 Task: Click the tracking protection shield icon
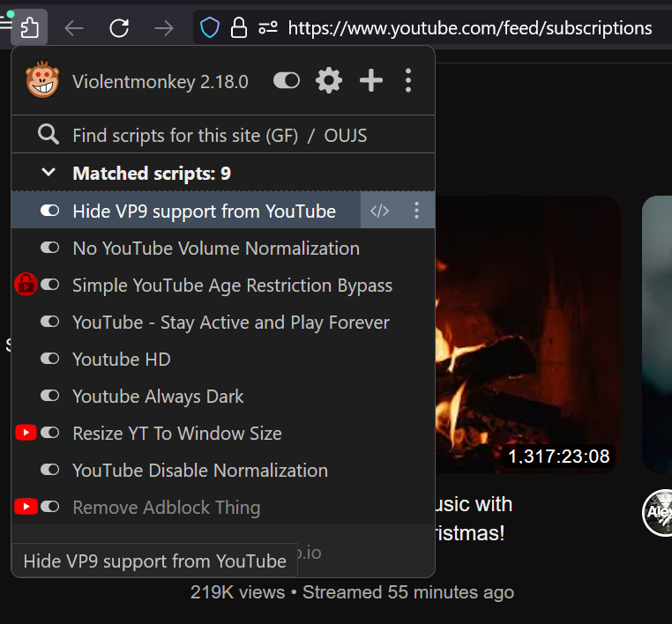pyautogui.click(x=209, y=28)
